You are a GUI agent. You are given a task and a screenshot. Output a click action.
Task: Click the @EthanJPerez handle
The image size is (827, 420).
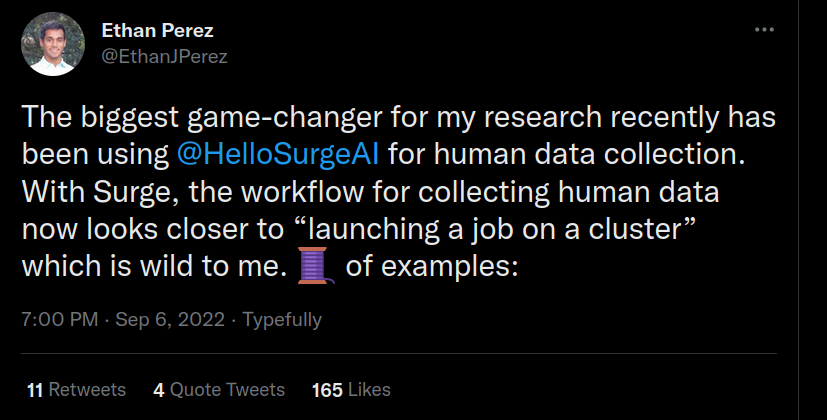point(165,56)
